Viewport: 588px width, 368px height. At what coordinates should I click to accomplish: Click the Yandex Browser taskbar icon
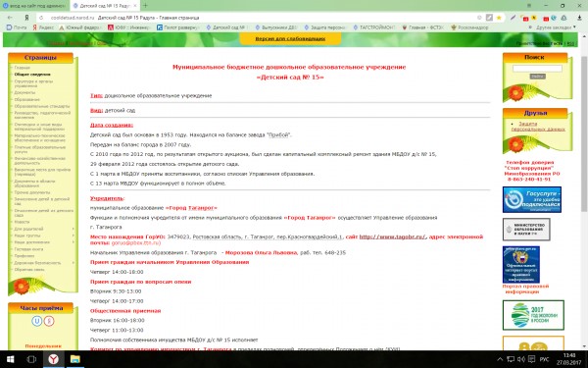53,359
